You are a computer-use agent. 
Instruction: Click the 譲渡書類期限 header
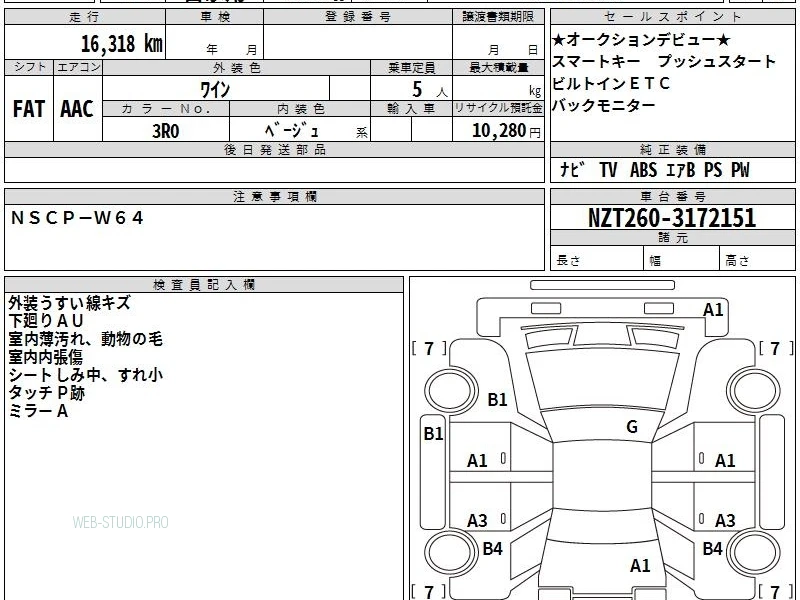point(498,17)
